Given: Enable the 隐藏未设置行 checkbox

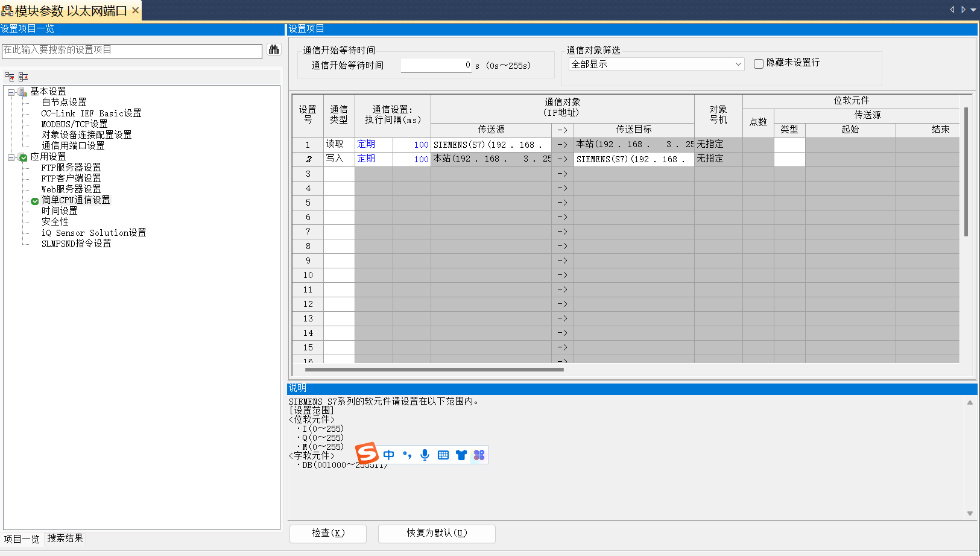Looking at the screenshot, I should 759,63.
